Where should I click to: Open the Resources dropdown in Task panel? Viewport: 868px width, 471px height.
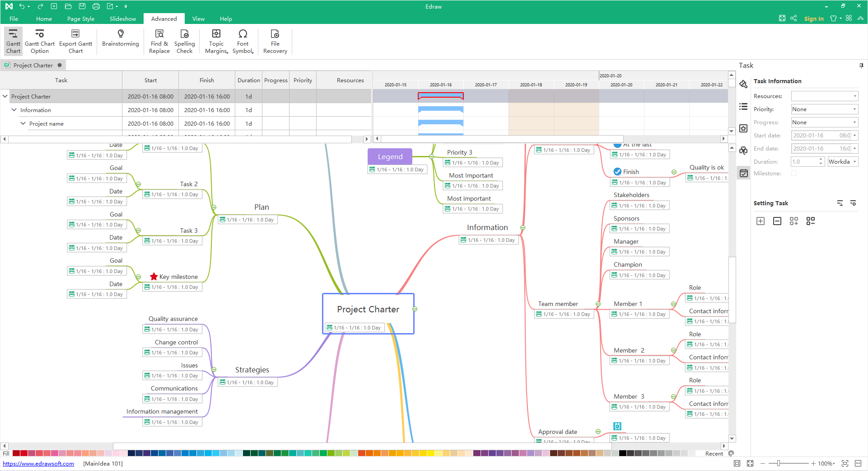pyautogui.click(x=824, y=96)
